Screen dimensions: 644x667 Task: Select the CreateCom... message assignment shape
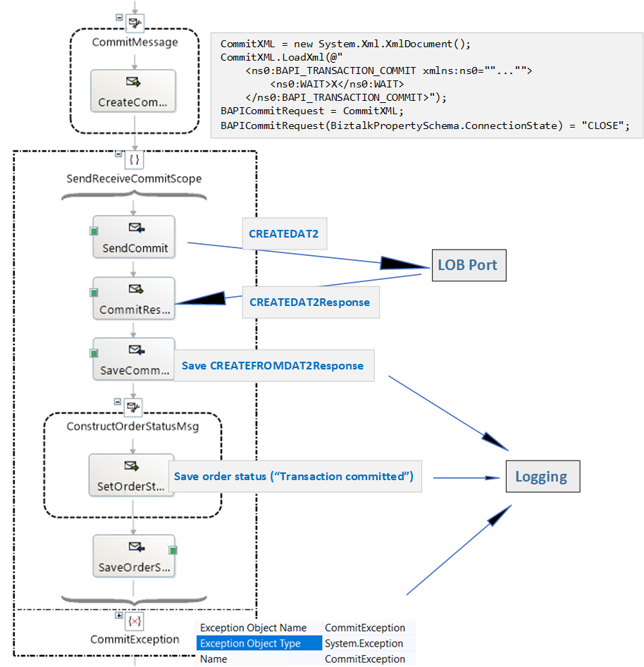[x=133, y=91]
